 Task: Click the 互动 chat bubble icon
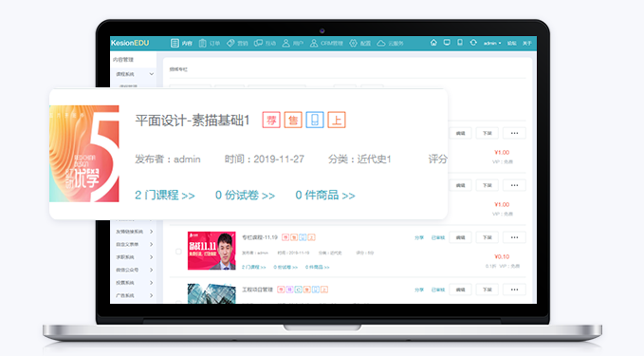258,43
